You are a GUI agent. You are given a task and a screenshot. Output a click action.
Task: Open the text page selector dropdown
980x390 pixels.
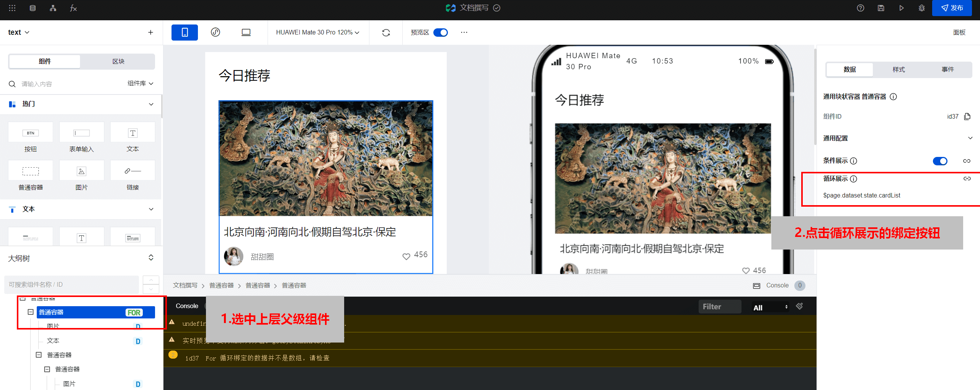(19, 33)
